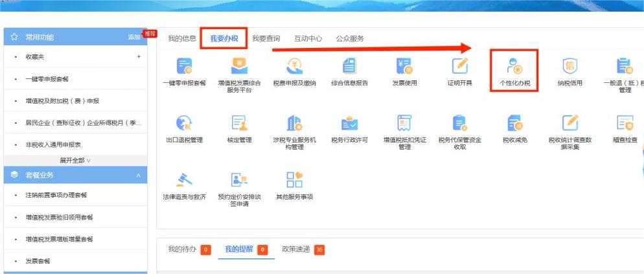Open 税收减免 icon
The image size is (644, 274).
click(x=514, y=123)
